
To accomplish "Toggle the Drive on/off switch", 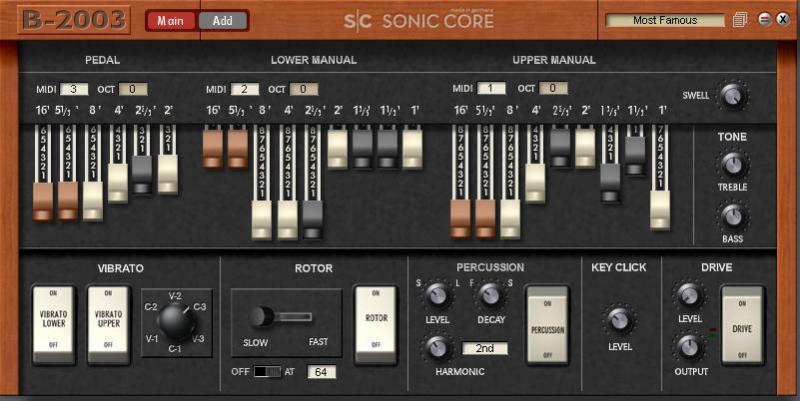I will (x=742, y=325).
